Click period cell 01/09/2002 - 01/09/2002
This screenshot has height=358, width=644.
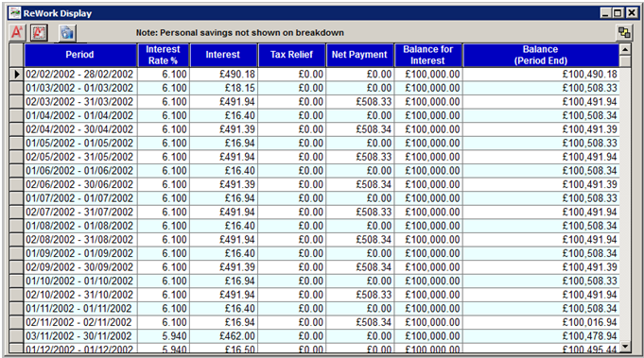(80, 253)
